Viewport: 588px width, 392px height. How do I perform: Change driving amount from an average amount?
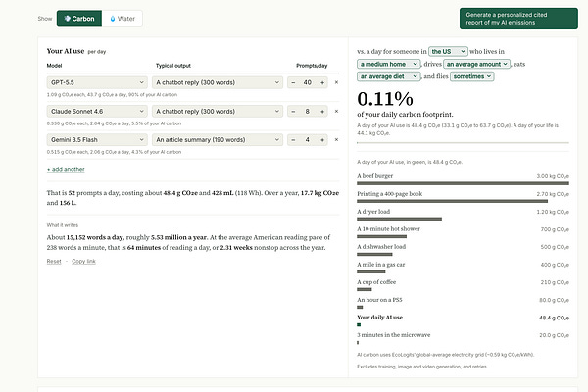[x=477, y=64]
